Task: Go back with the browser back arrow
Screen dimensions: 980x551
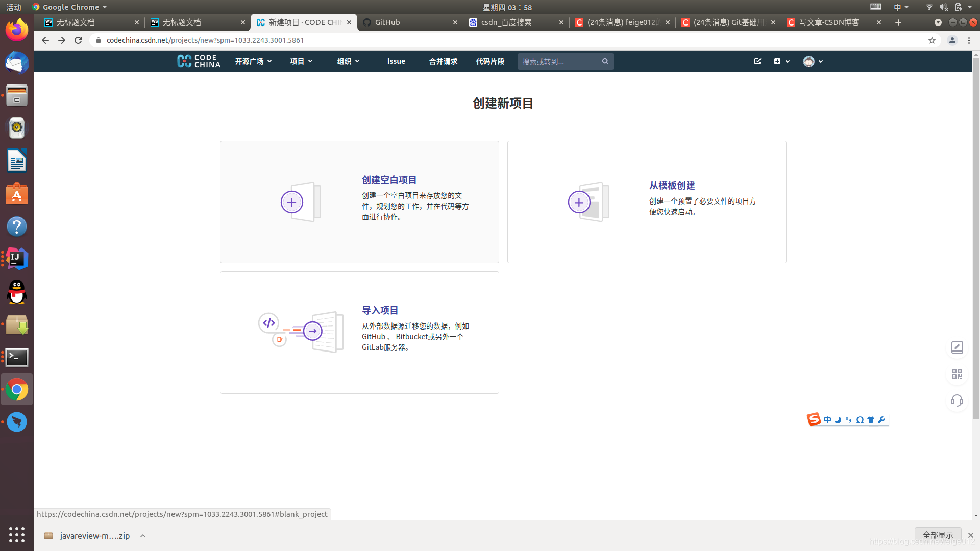Action: [x=45, y=40]
